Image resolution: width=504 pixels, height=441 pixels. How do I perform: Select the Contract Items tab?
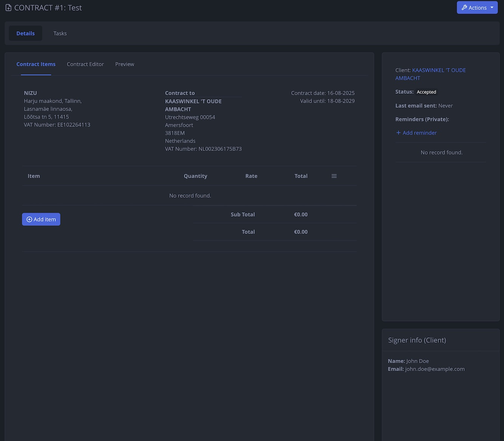[36, 64]
